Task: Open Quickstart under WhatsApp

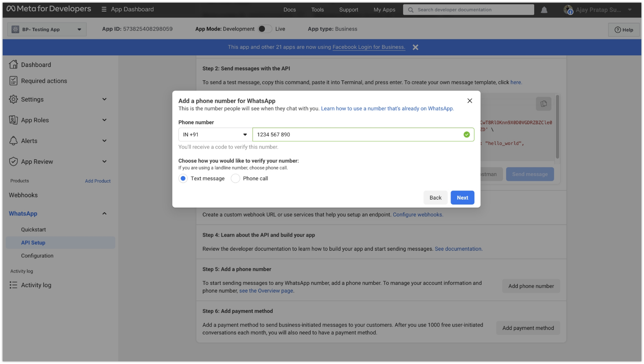Action: [34, 229]
